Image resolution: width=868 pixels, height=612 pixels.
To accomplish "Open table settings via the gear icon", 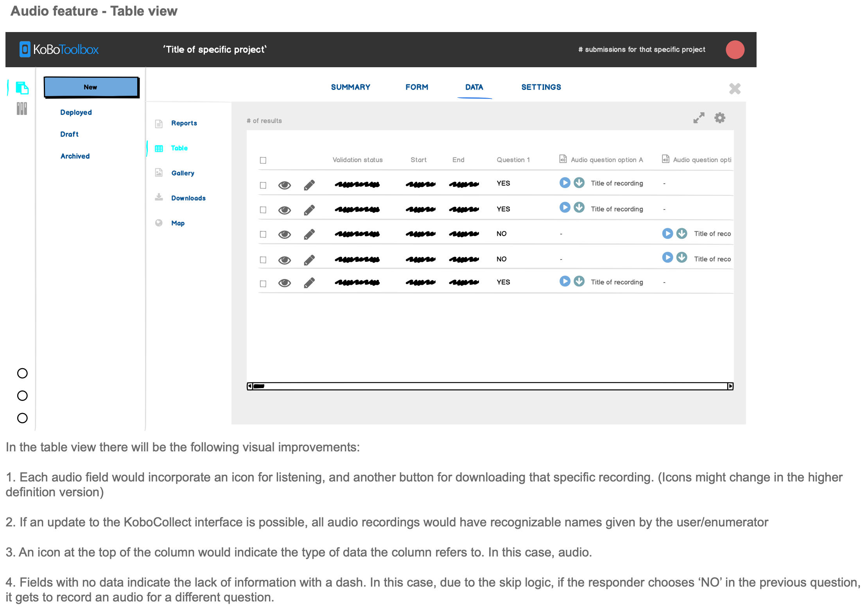I will click(720, 118).
